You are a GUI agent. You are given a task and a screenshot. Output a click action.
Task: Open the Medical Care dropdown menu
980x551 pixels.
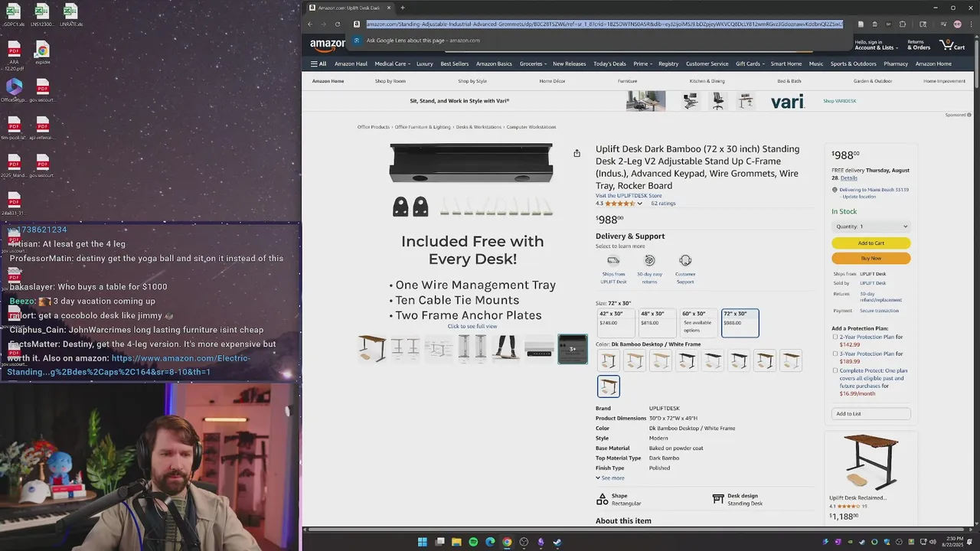392,64
